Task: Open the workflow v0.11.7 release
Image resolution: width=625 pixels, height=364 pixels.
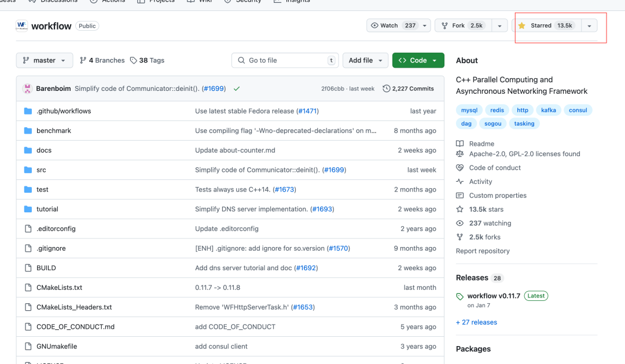Action: [494, 296]
